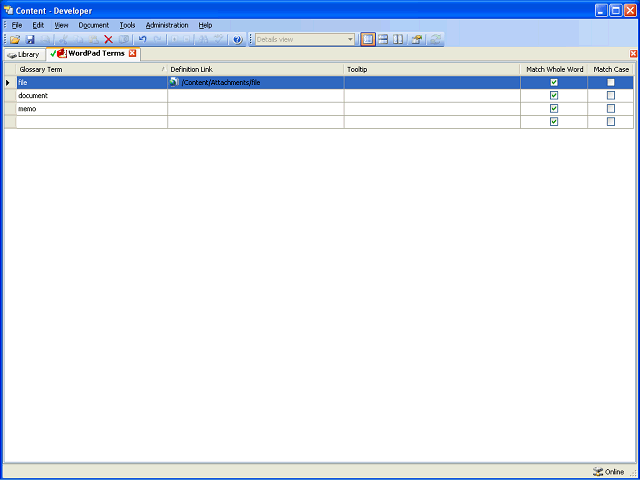Click the greyed Find binoculars icon

(204, 40)
